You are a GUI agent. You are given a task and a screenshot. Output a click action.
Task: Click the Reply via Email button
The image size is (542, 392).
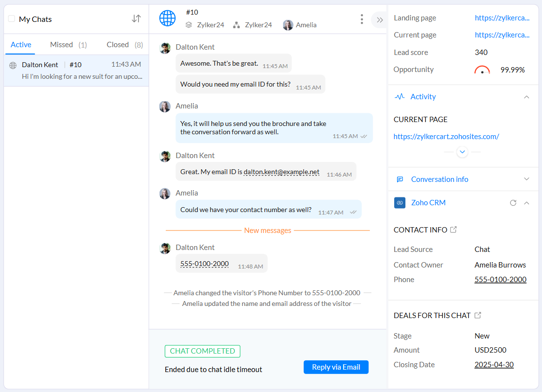click(x=335, y=367)
